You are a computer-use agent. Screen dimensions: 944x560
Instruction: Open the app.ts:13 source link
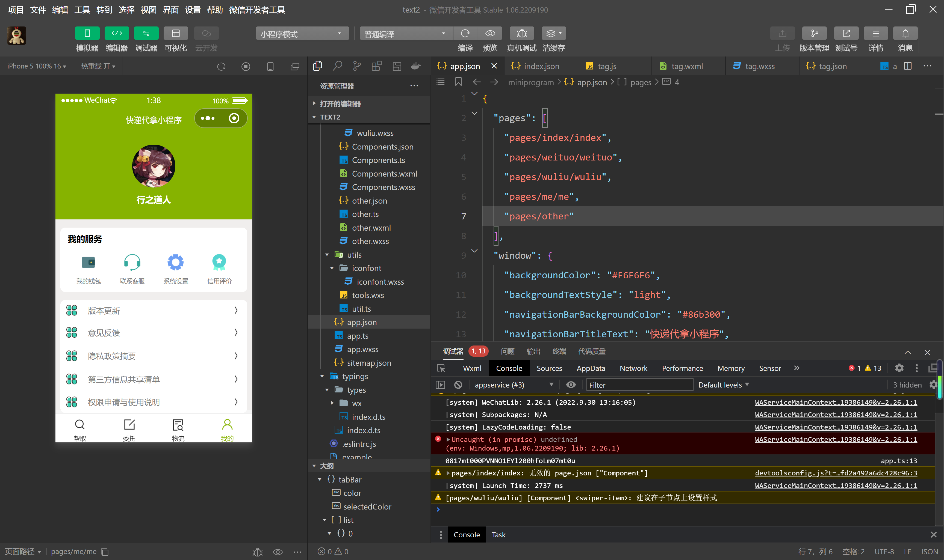(x=898, y=460)
